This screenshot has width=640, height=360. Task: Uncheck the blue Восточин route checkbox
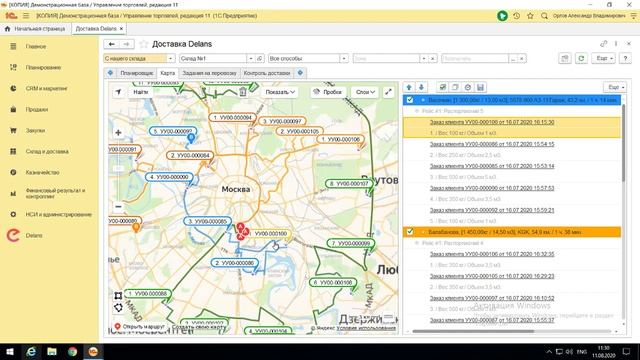point(410,100)
